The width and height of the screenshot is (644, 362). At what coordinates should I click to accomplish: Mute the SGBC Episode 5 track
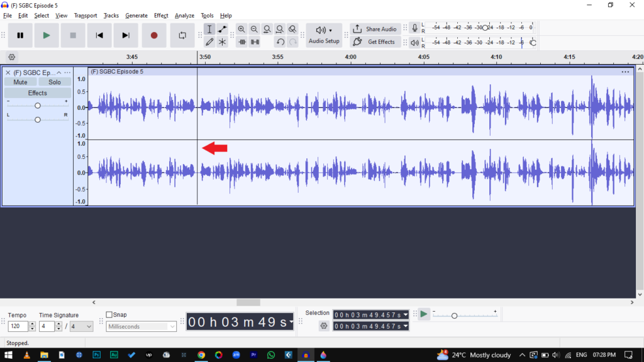tap(20, 82)
